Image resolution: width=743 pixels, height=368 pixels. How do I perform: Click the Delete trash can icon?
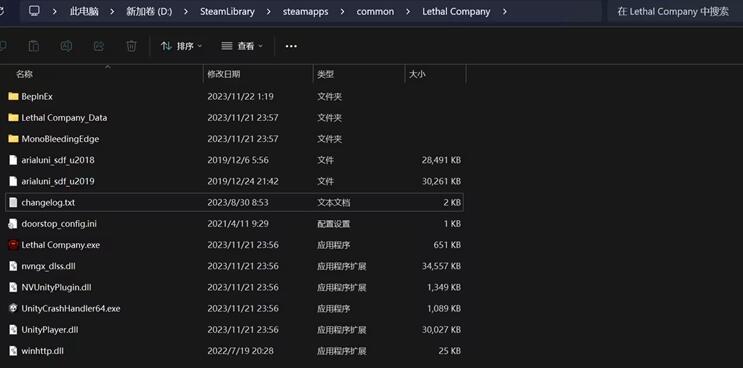131,46
